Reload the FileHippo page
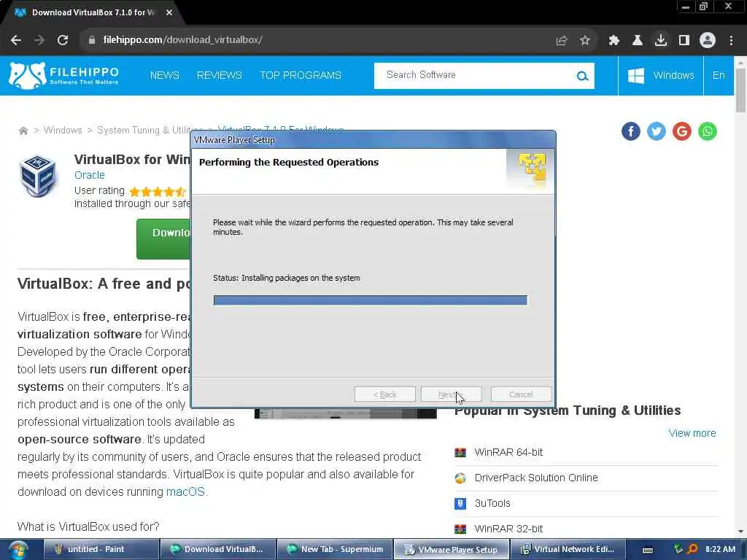Viewport: 747px width, 560px height. 63,40
